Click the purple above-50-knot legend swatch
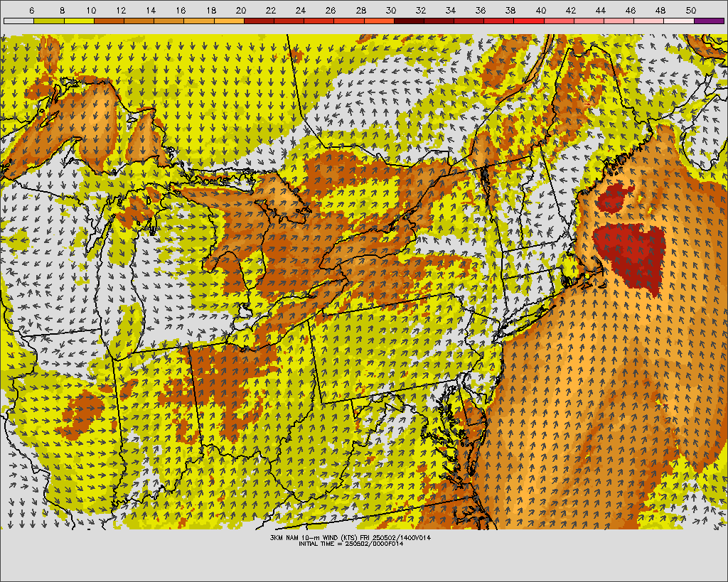 [710, 21]
